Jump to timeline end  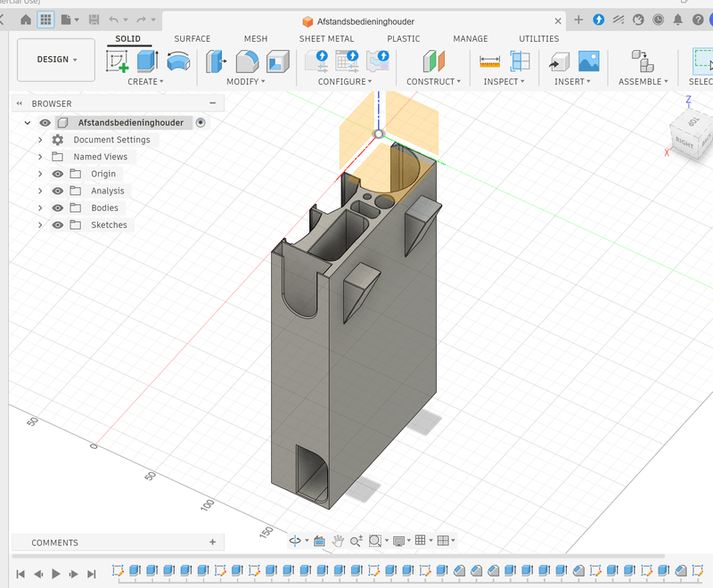click(x=92, y=574)
